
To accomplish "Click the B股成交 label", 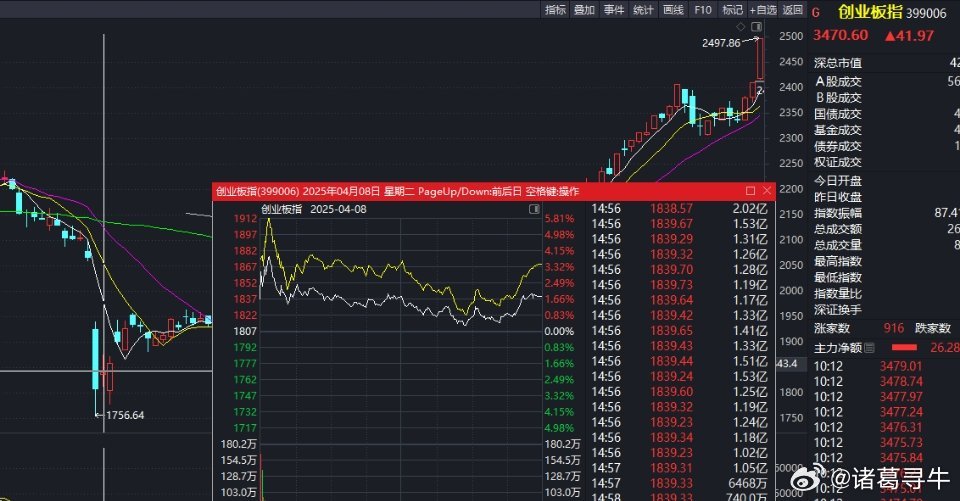I will click(838, 97).
